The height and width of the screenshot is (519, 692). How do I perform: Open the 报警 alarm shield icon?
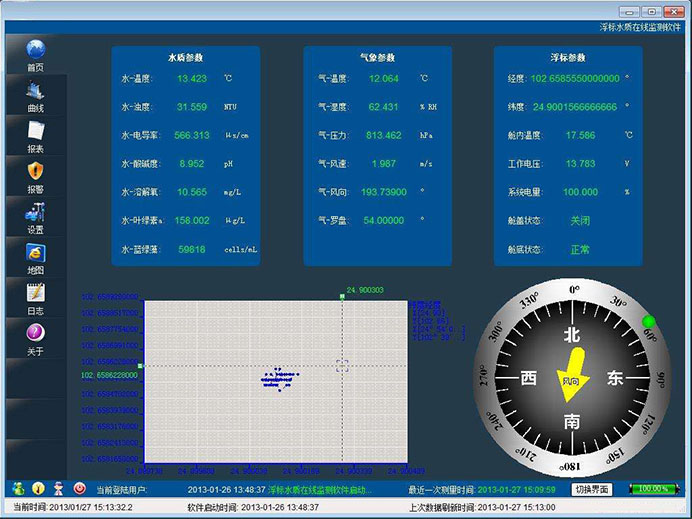(36, 173)
